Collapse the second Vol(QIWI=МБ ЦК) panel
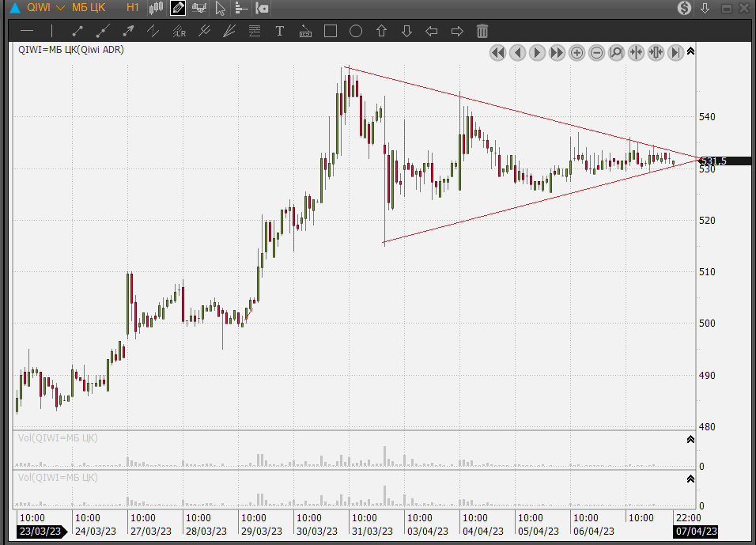The width and height of the screenshot is (756, 545). (690, 479)
